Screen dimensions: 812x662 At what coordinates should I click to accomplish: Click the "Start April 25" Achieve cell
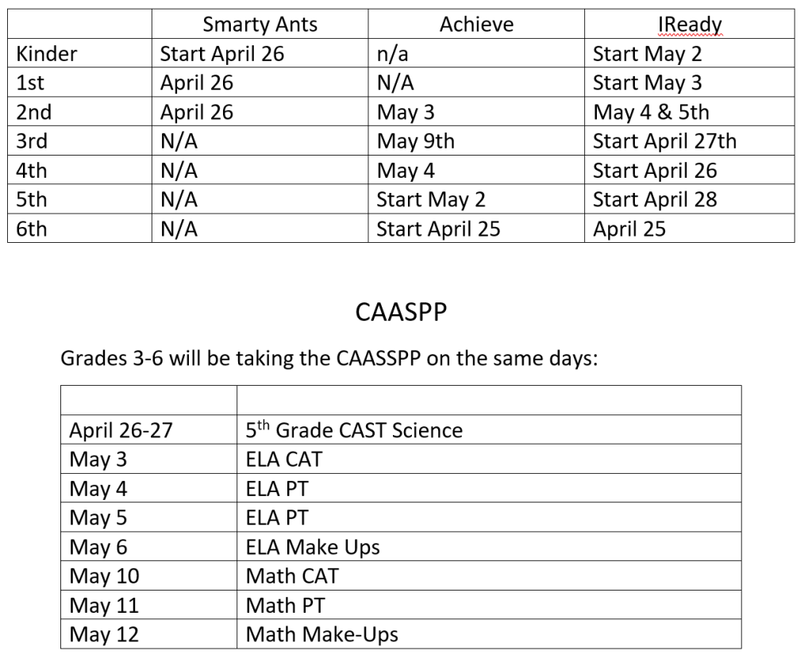(438, 229)
